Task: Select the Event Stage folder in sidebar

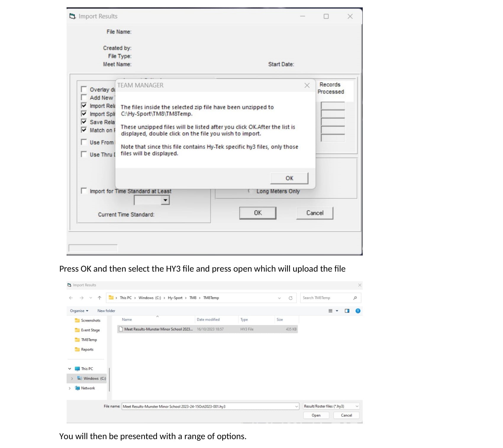Action: (x=90, y=330)
